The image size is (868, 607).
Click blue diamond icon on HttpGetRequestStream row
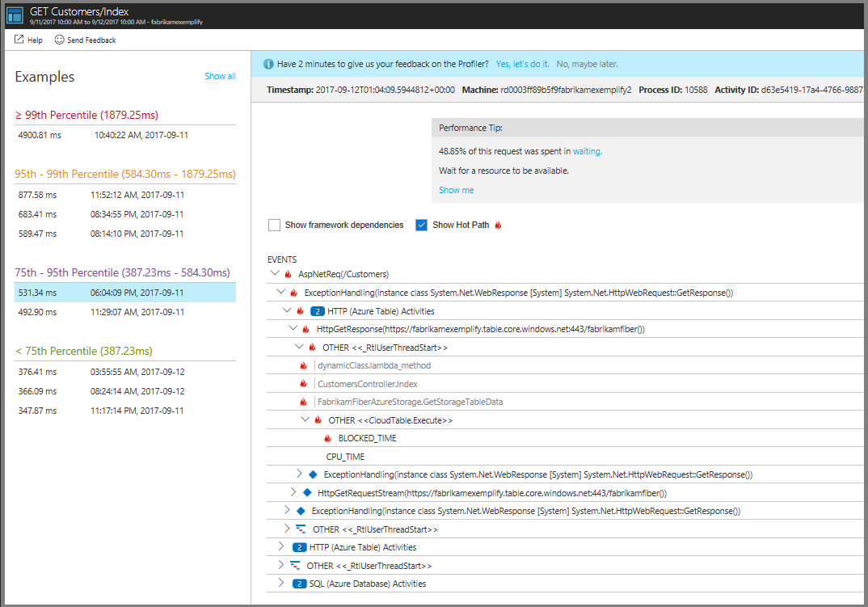click(x=307, y=492)
